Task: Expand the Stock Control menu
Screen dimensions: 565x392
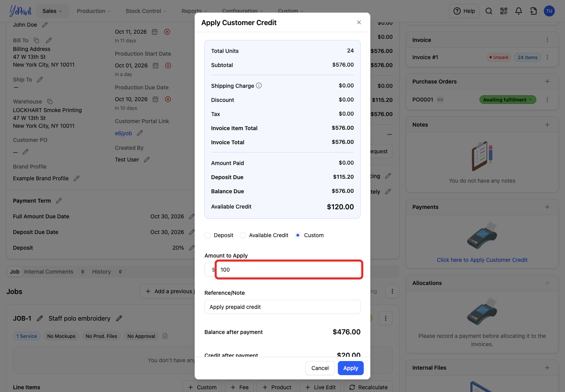Action: tap(146, 11)
